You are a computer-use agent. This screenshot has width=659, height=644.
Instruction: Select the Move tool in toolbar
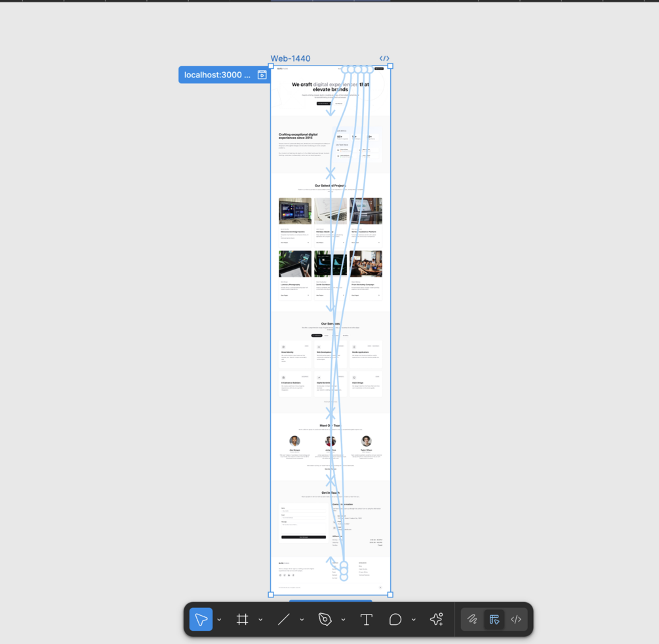(x=201, y=619)
